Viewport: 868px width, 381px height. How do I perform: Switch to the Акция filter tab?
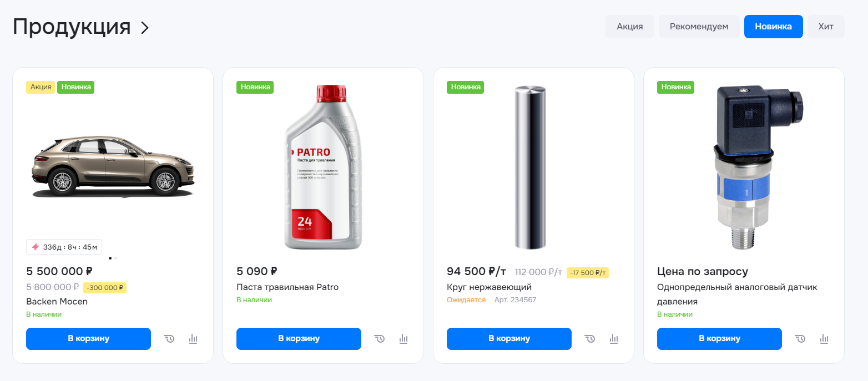[x=630, y=27]
